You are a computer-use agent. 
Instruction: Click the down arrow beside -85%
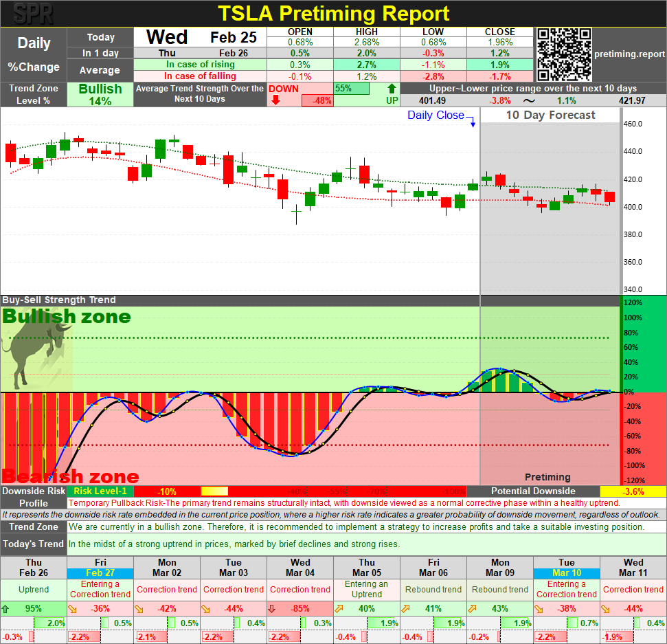272,609
